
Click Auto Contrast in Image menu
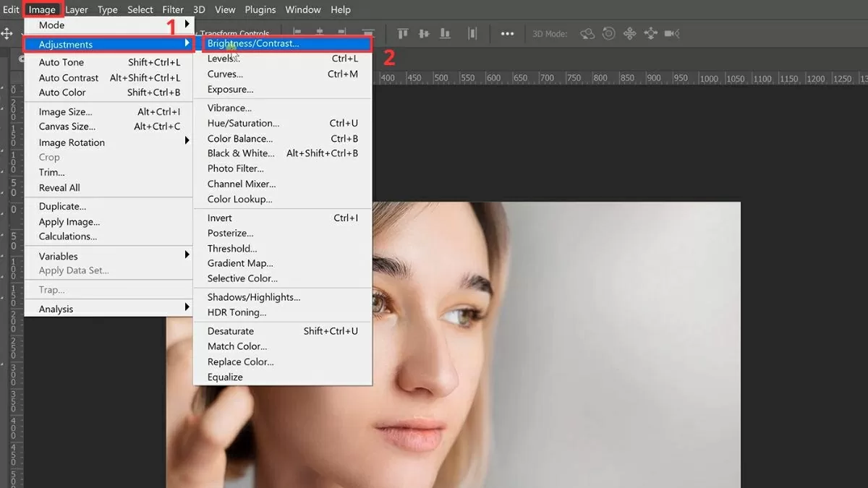pyautogui.click(x=69, y=77)
